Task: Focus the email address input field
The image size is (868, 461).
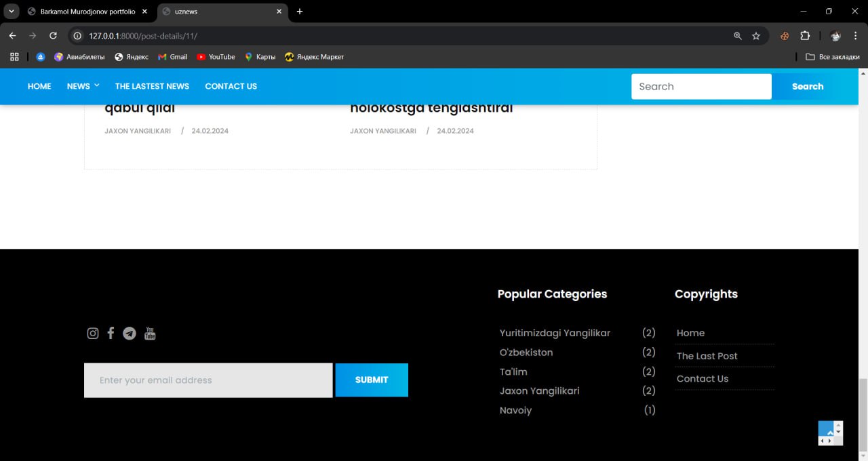Action: (208, 380)
